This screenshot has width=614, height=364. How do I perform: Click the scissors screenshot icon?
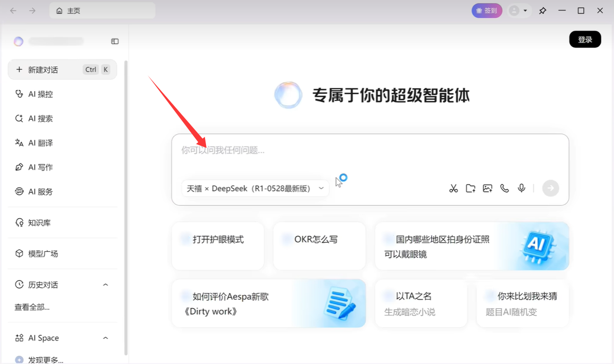[x=454, y=188]
